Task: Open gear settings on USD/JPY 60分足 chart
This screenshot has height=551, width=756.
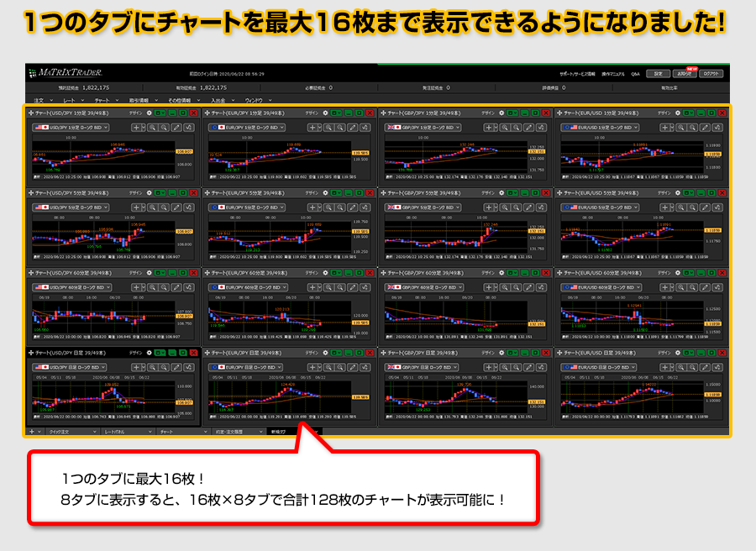Action: 149,273
